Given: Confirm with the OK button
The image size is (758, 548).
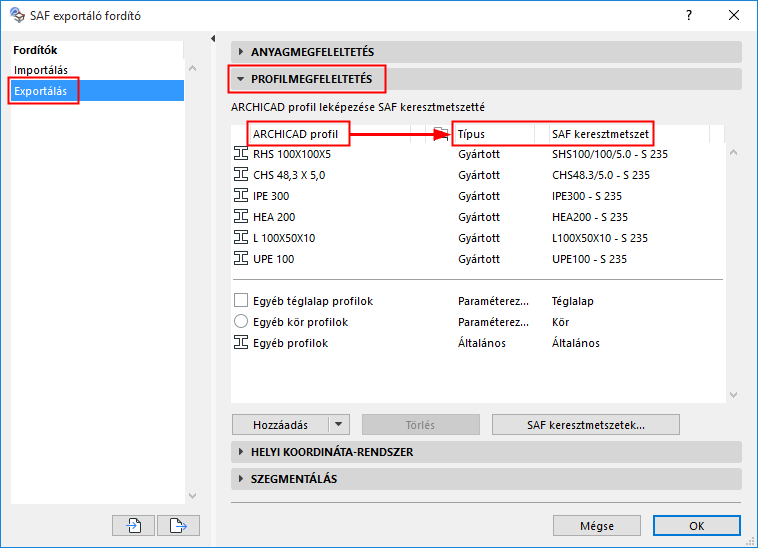Looking at the screenshot, I should (697, 526).
